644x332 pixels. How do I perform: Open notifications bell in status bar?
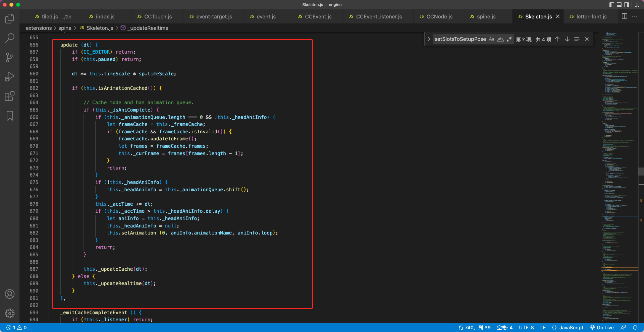tap(635, 328)
